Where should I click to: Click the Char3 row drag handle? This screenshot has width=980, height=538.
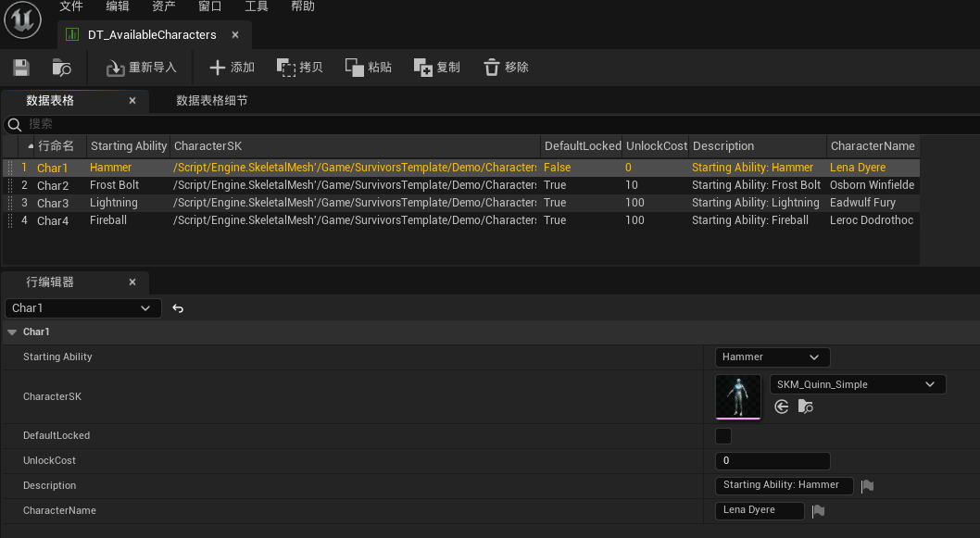[10, 203]
